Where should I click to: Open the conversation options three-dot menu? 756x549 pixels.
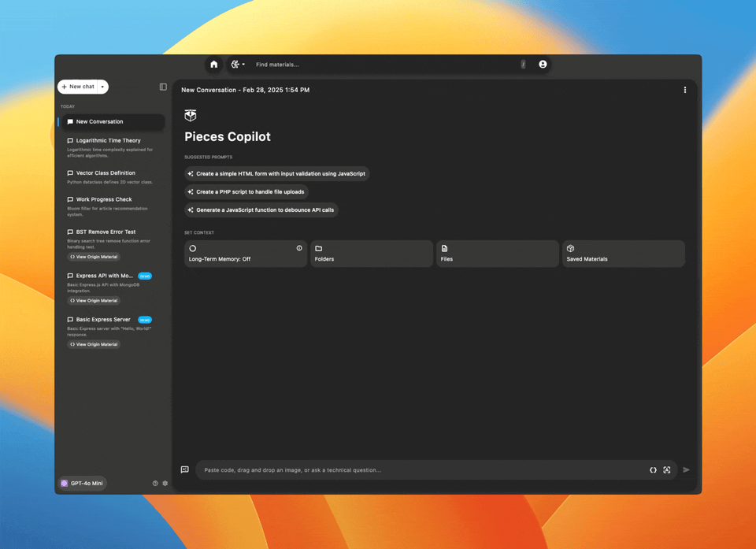684,90
